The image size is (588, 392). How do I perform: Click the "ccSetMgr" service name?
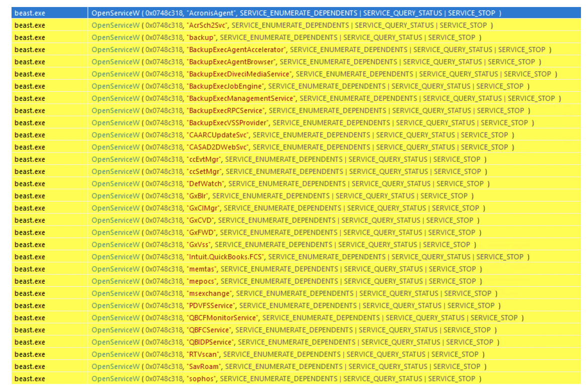pos(204,171)
